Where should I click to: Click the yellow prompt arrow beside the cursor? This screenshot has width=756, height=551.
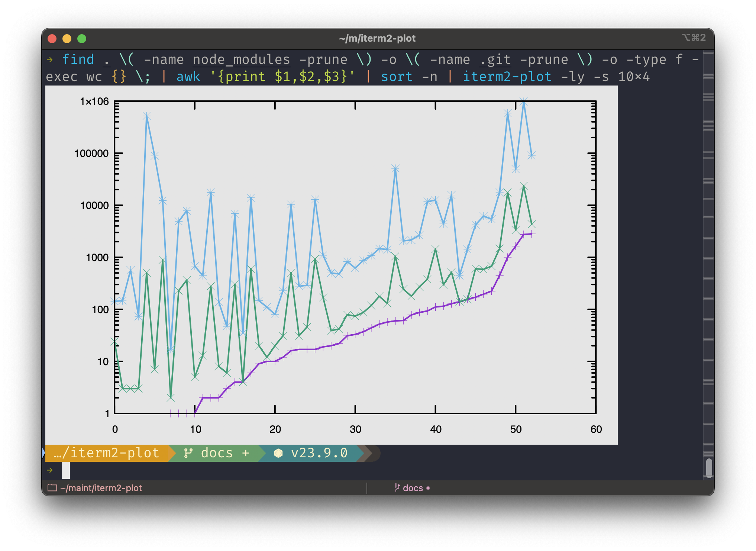pyautogui.click(x=50, y=470)
